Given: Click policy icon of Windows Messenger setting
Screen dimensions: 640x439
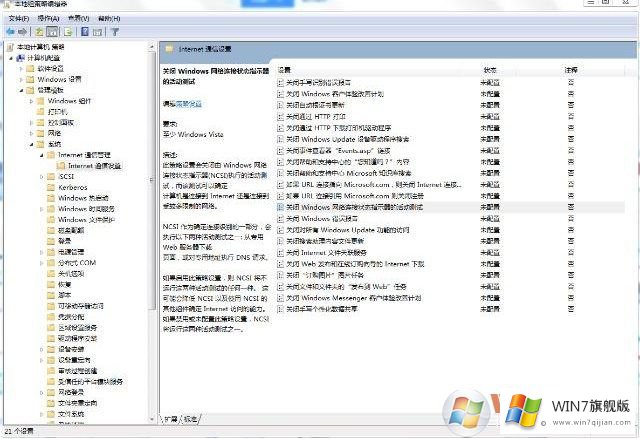Looking at the screenshot, I should [280, 298].
